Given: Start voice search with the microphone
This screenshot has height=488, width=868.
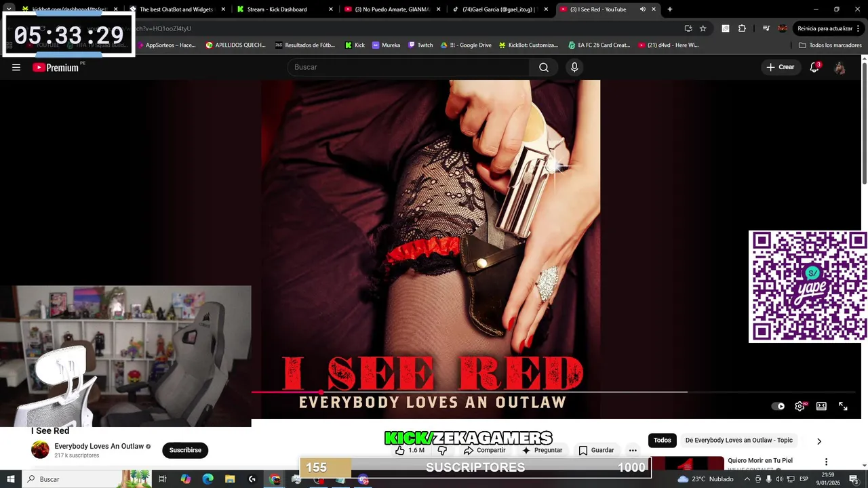Looking at the screenshot, I should tap(574, 67).
